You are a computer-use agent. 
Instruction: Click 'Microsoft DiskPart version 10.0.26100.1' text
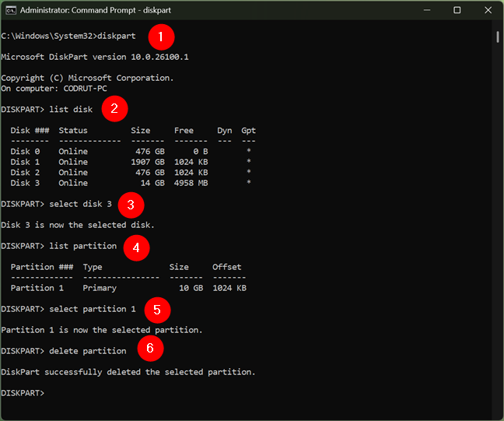[95, 57]
